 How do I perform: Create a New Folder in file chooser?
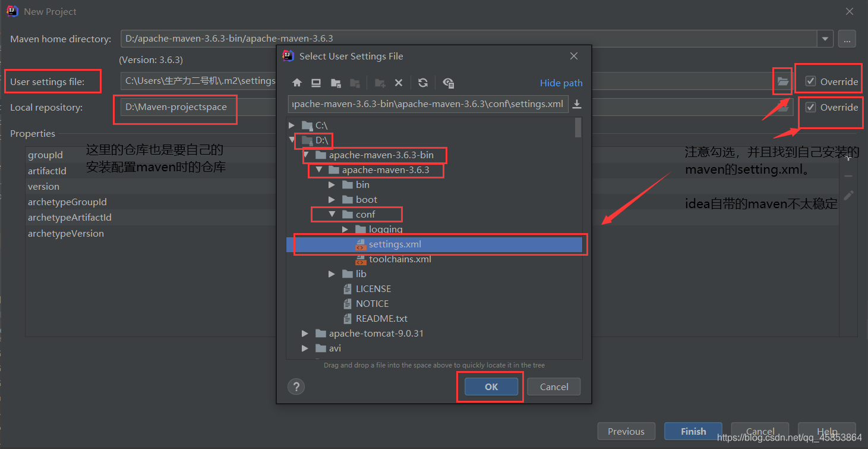tap(380, 83)
